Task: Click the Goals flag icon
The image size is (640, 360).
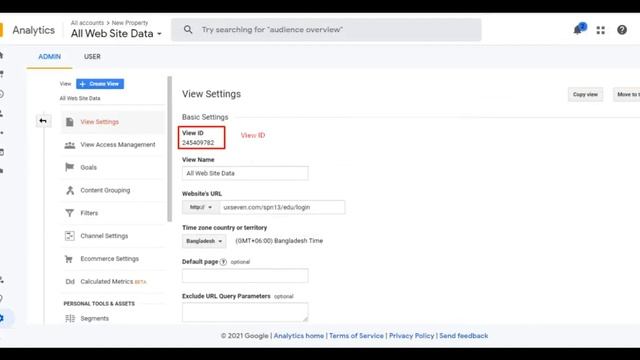Action: point(70,167)
